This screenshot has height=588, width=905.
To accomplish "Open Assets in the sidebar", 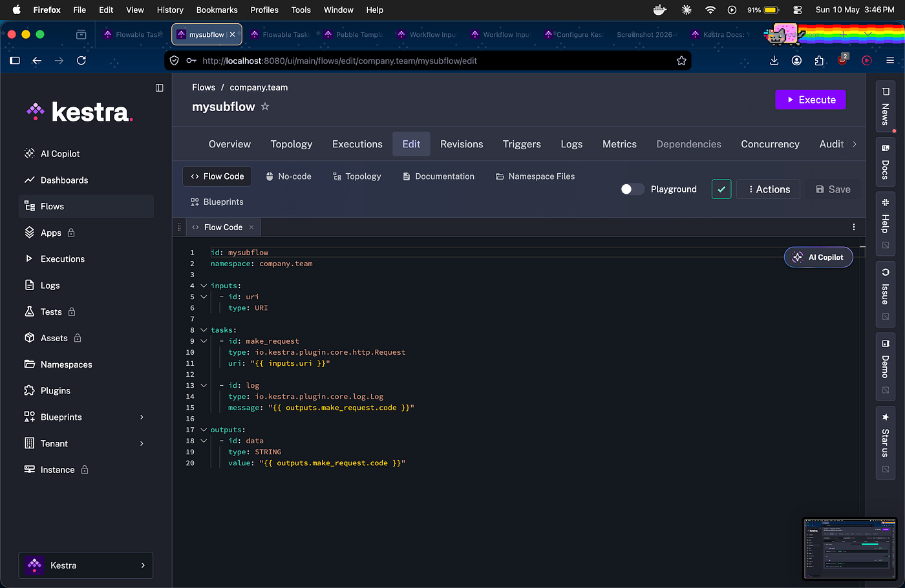I will coord(86,338).
